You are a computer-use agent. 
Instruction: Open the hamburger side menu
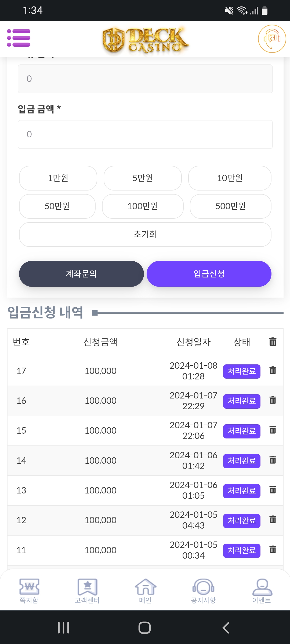[x=19, y=38]
